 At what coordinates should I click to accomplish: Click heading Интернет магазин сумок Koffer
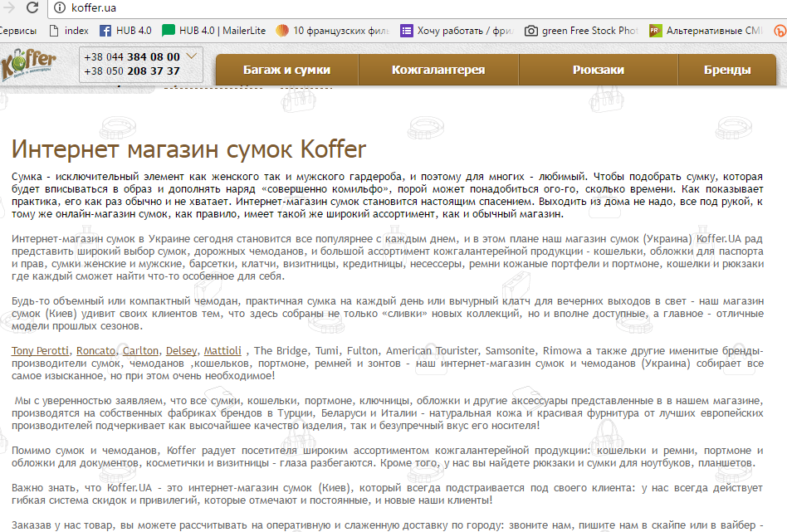point(188,149)
